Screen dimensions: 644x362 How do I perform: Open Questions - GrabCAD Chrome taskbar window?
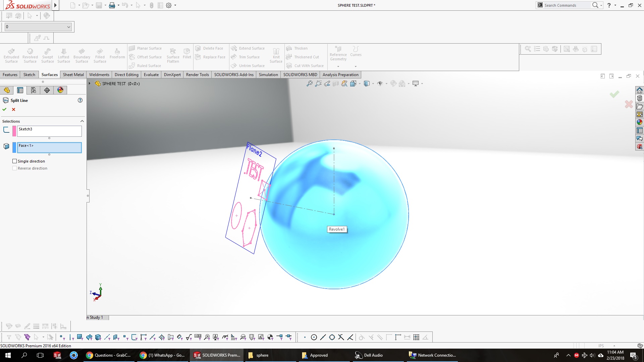[x=108, y=355]
